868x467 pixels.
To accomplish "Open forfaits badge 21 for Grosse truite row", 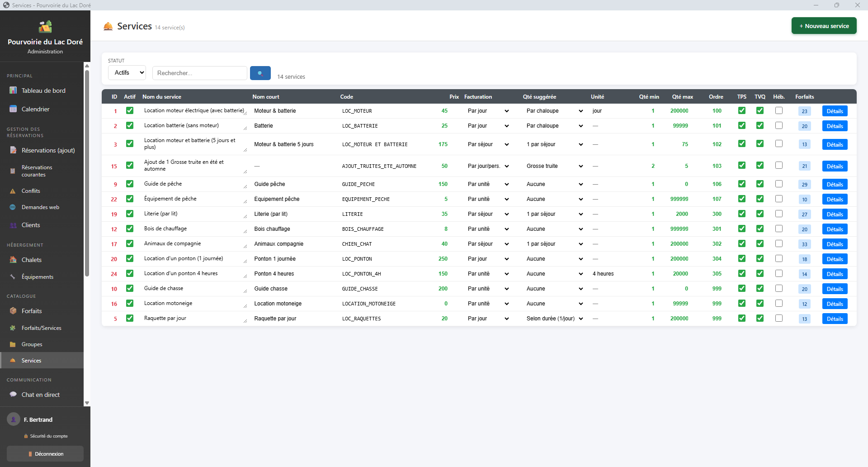I will point(804,167).
